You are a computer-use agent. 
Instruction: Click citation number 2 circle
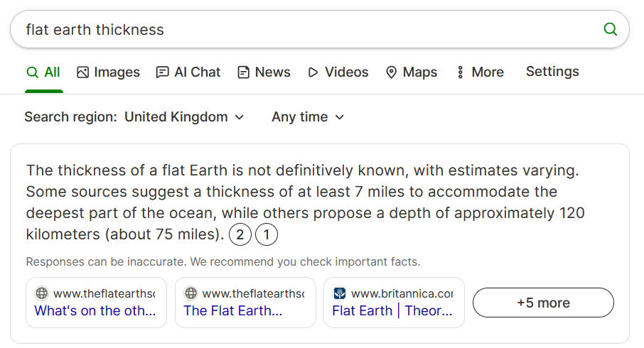tap(240, 234)
